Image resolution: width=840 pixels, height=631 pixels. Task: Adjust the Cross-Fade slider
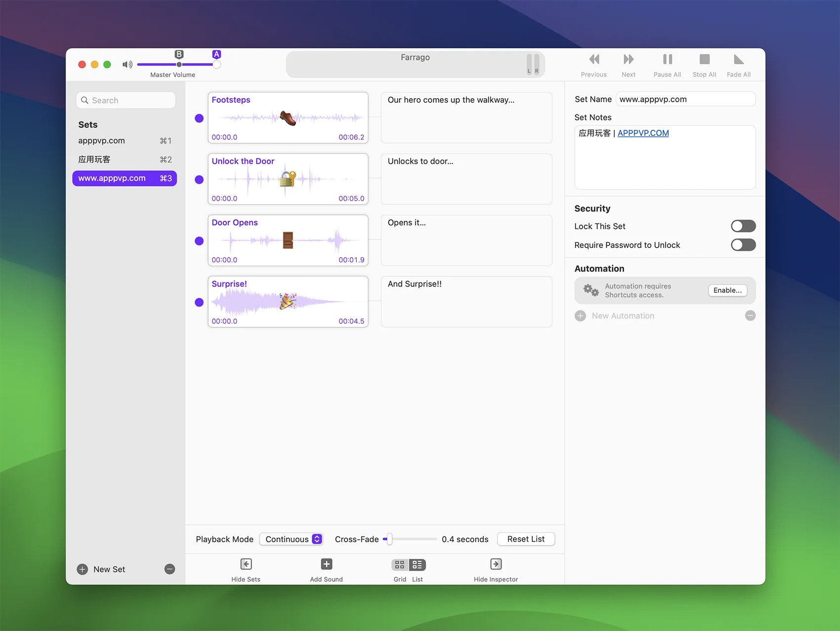pyautogui.click(x=410, y=539)
